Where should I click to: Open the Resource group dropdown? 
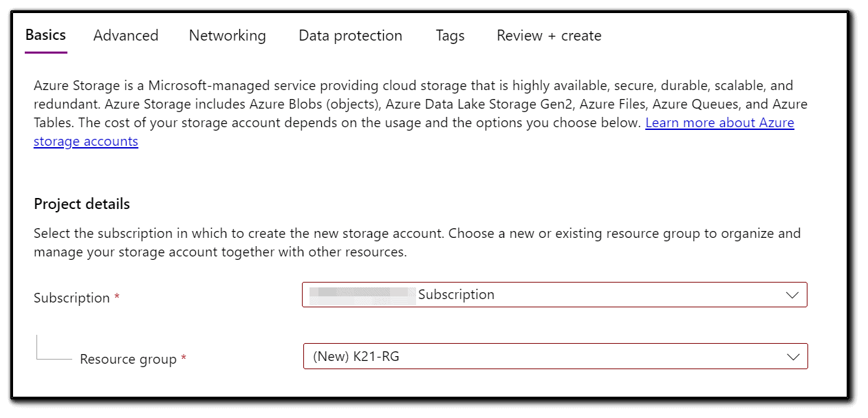555,356
